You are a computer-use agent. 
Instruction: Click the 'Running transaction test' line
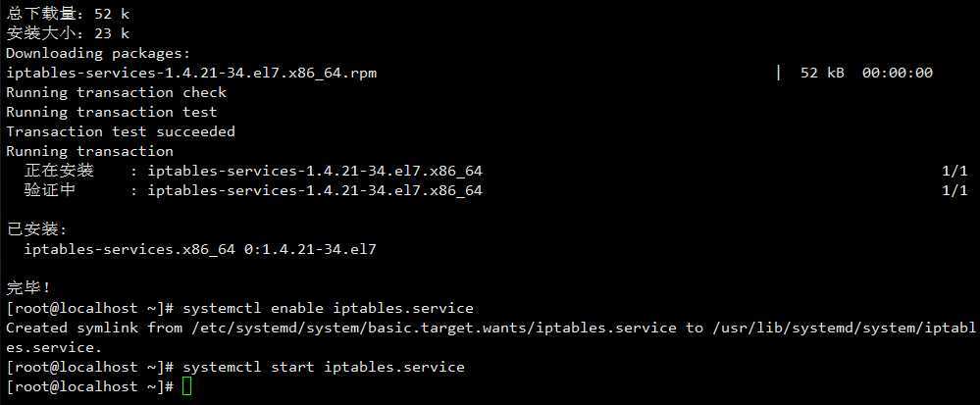point(112,112)
